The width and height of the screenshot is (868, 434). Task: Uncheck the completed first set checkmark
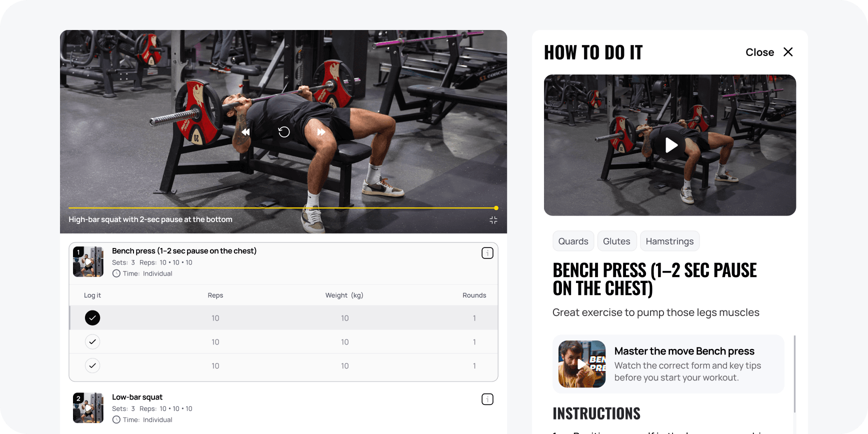[92, 318]
